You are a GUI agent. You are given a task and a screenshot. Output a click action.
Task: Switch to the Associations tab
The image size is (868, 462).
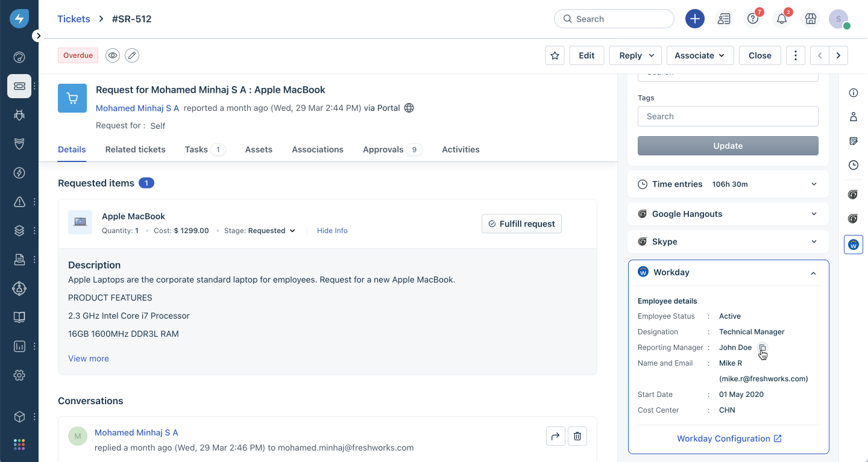(318, 149)
